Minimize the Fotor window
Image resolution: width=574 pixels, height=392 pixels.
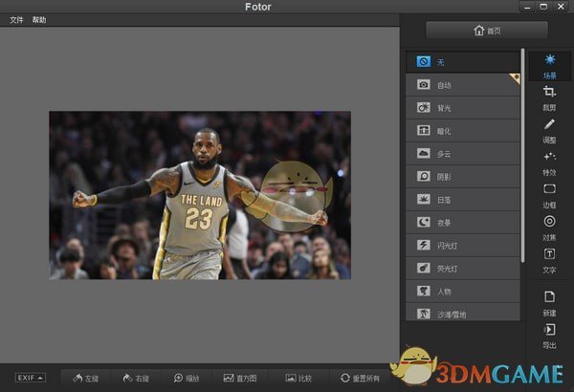pyautogui.click(x=527, y=7)
